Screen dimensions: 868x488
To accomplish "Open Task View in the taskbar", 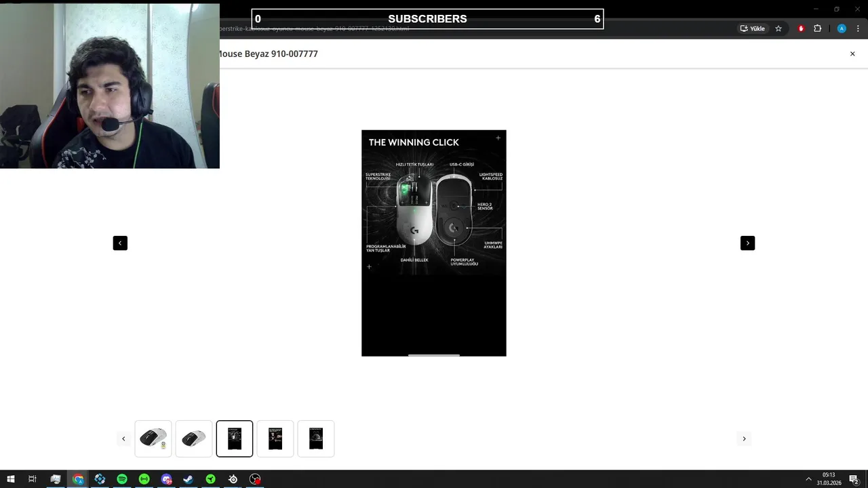I will 32,479.
